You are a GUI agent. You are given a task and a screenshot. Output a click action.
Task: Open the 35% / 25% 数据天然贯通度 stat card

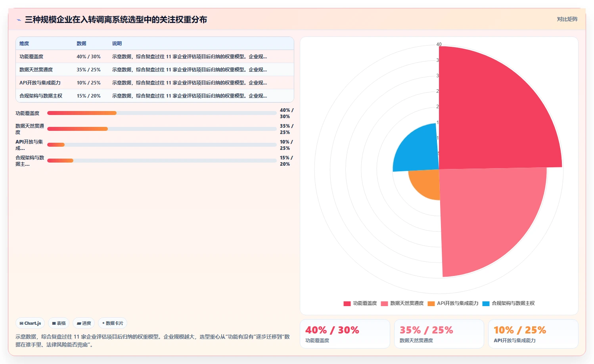(x=439, y=334)
